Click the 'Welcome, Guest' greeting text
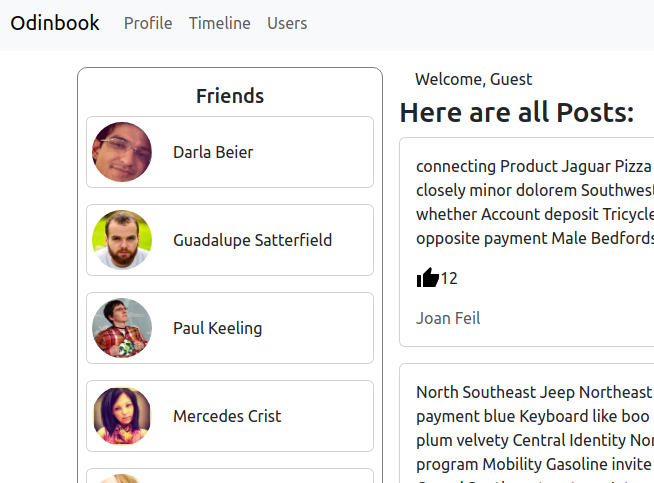The height and width of the screenshot is (483, 654). click(473, 79)
